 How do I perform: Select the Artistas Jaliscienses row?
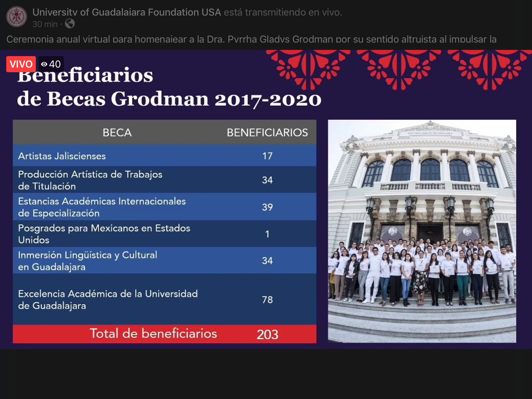point(62,156)
